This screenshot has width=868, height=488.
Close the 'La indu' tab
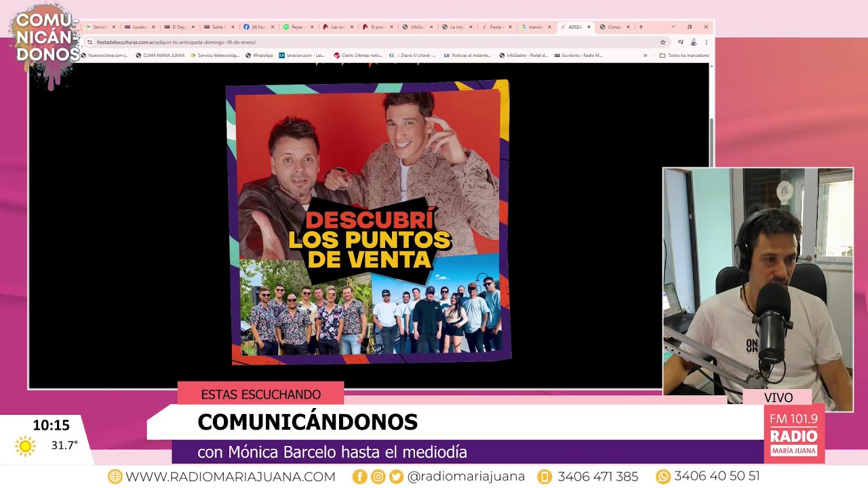(x=470, y=27)
